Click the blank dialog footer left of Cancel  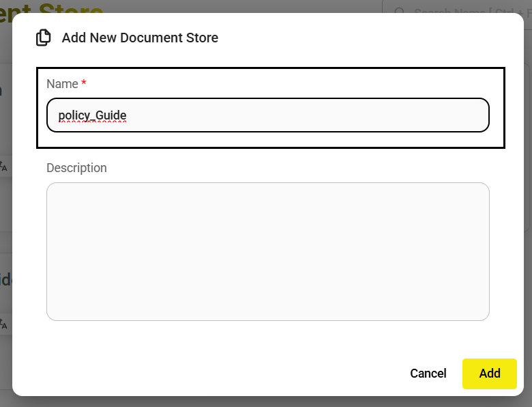[x=205, y=374]
